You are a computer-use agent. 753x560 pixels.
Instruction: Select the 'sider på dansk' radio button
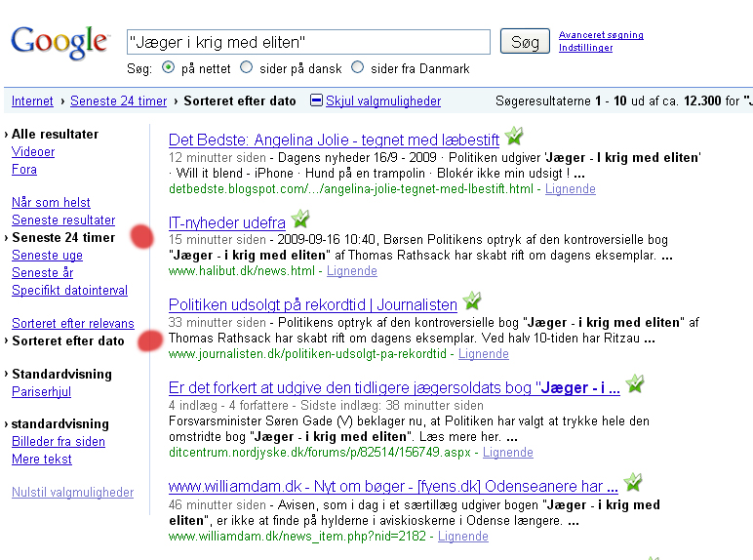tap(247, 67)
